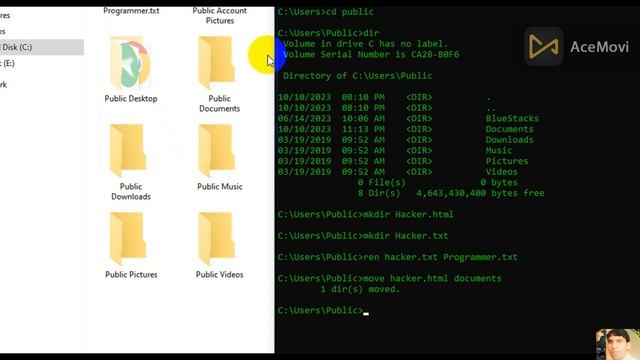This screenshot has width=640, height=360.
Task: Open the Public Downloads folder icon
Action: click(128, 151)
